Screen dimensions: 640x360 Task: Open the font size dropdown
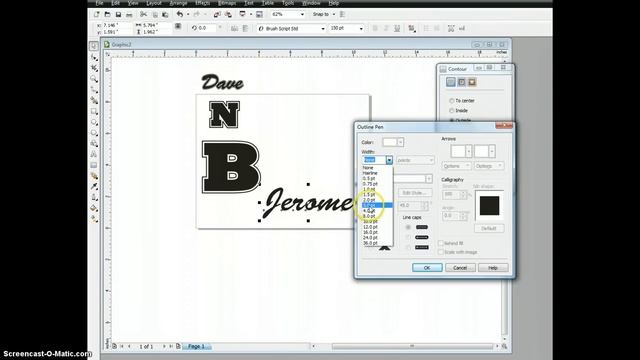(361, 29)
